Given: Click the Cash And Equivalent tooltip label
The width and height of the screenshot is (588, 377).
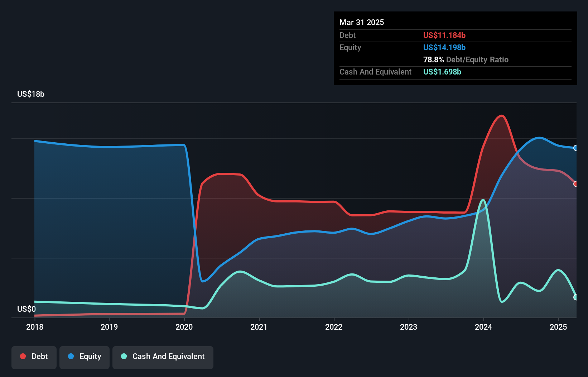Looking at the screenshot, I should click(x=376, y=72).
